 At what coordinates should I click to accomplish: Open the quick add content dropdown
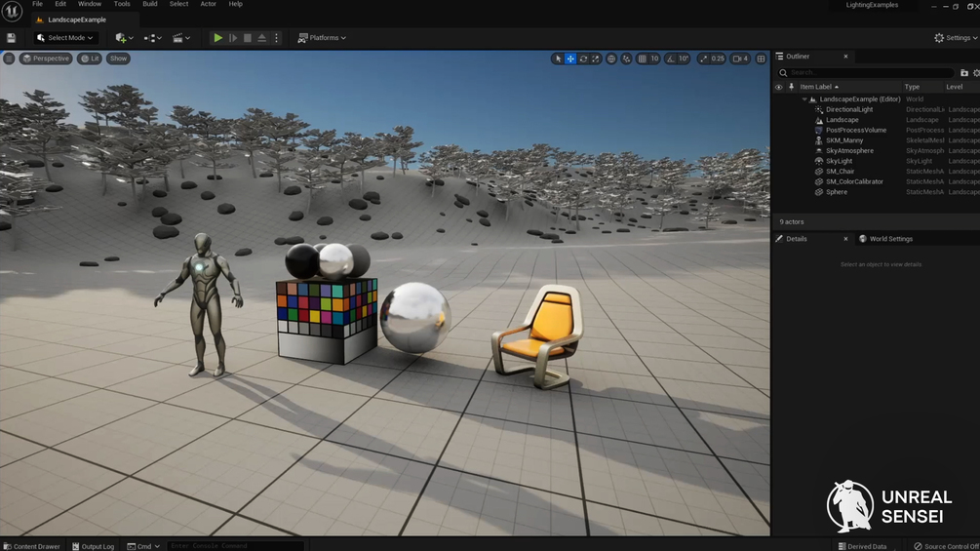(125, 38)
